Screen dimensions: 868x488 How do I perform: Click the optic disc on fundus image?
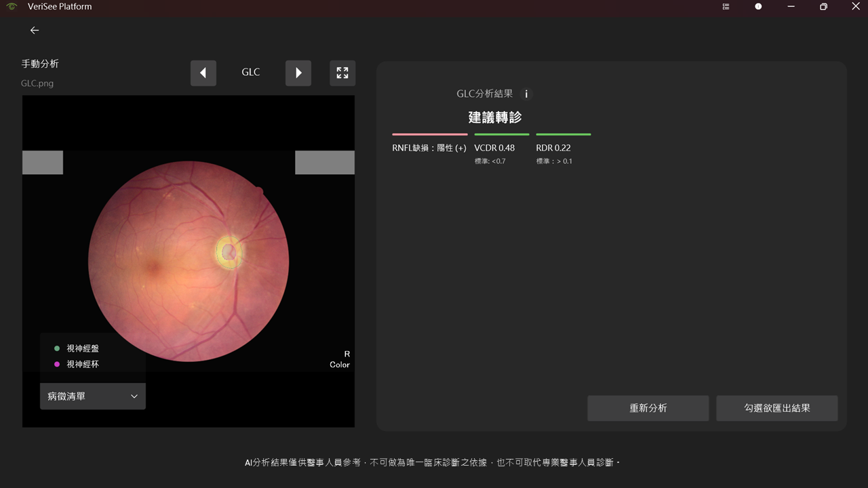(x=229, y=252)
